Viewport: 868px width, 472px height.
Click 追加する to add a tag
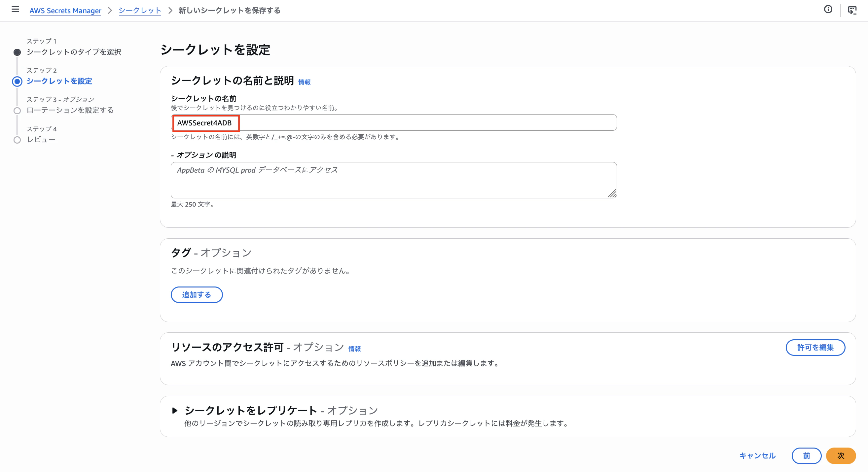197,294
